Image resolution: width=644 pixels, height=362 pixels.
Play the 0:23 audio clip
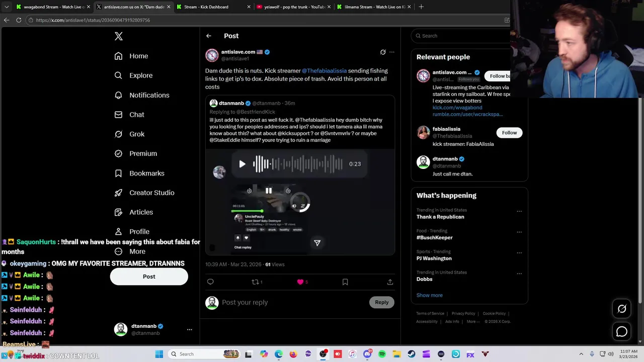tap(242, 164)
